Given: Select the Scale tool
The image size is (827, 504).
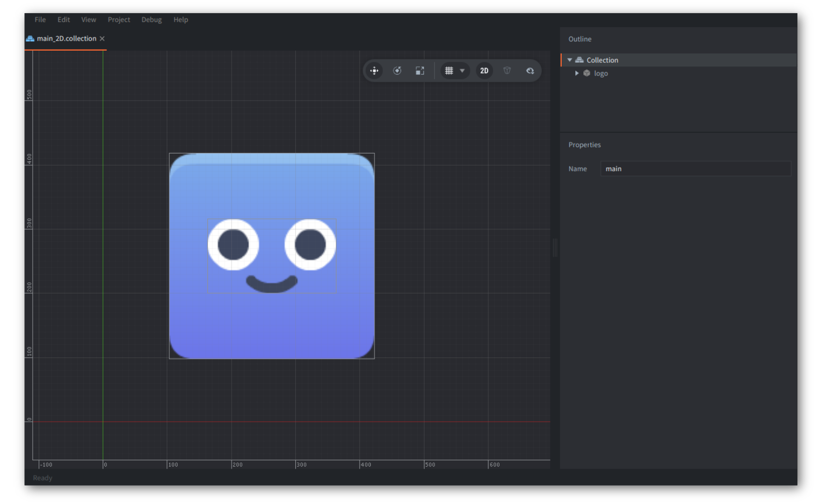Looking at the screenshot, I should [420, 71].
